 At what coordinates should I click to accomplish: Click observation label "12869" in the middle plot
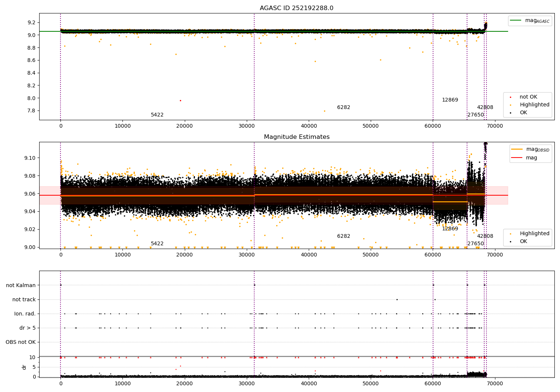point(450,229)
